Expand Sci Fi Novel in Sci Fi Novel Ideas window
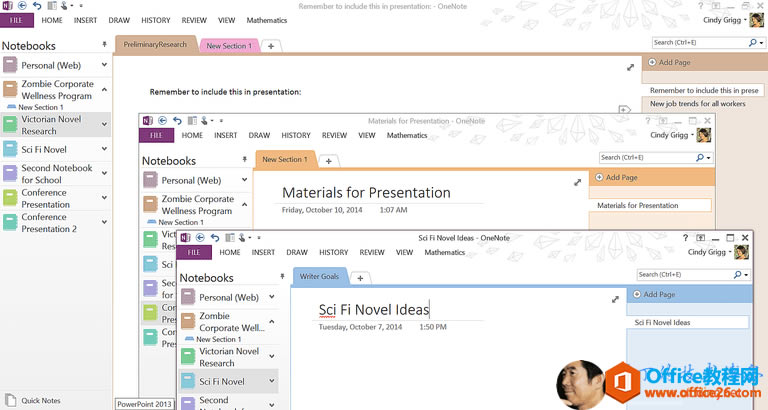The image size is (768, 410). point(272,381)
